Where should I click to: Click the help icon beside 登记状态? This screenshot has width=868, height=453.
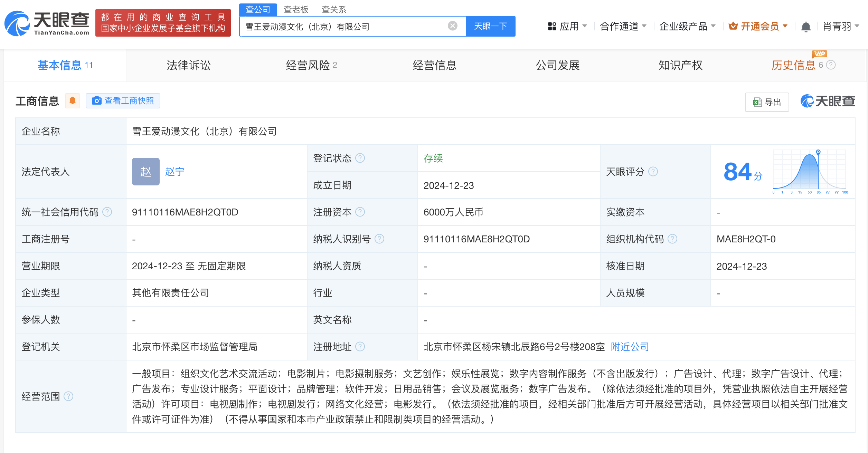360,158
